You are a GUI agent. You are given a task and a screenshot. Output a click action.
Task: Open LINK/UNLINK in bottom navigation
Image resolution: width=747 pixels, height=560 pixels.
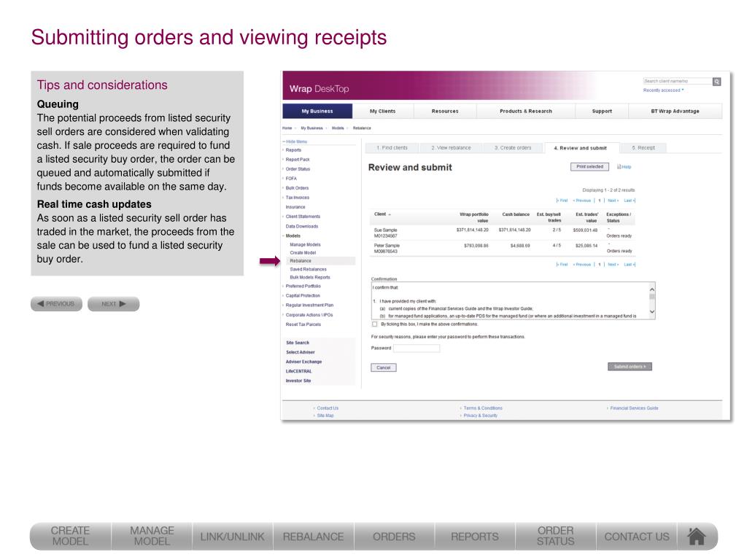[233, 537]
